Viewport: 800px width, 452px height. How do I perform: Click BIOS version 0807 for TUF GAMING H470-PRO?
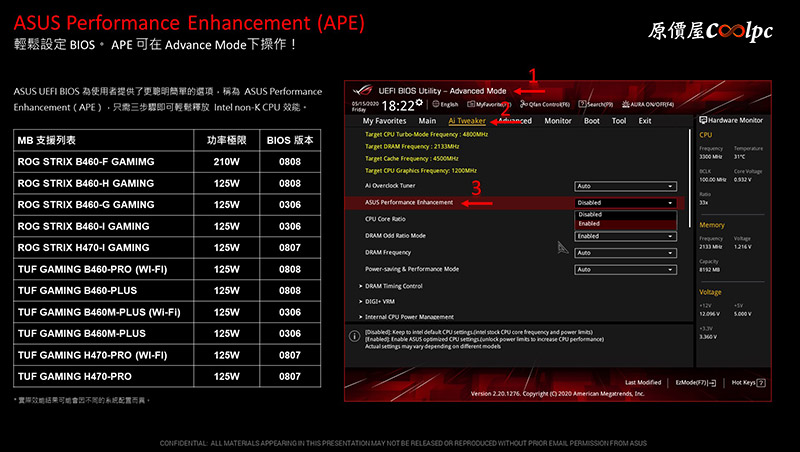[290, 376]
